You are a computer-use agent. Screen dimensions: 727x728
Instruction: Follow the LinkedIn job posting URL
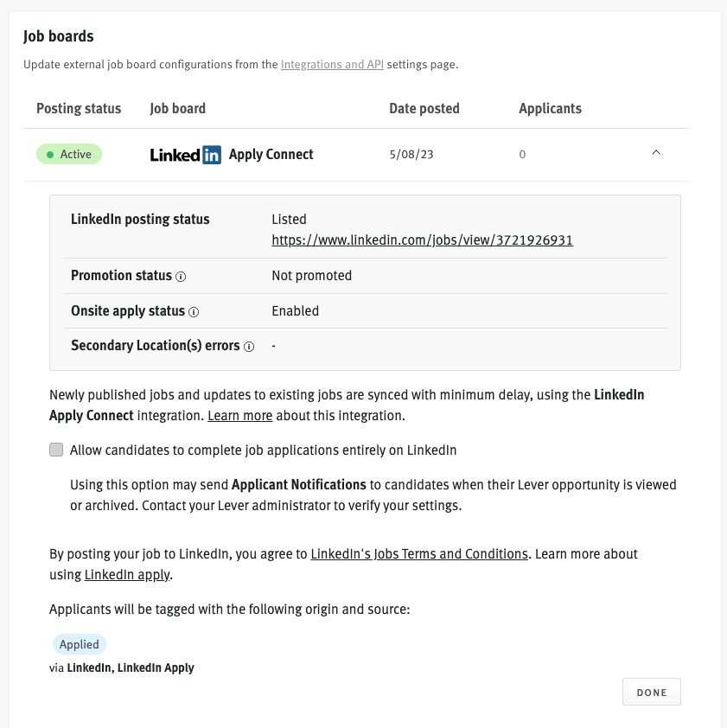pyautogui.click(x=422, y=240)
